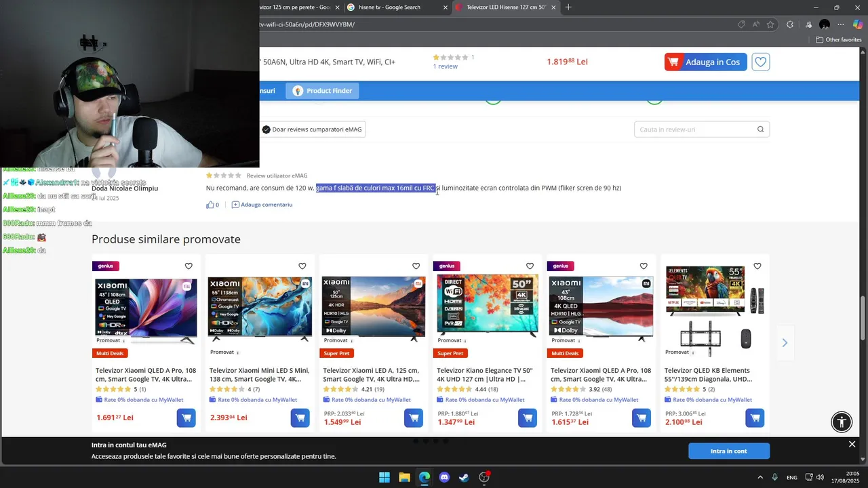
Task: Open a new browser tab
Action: (x=568, y=7)
